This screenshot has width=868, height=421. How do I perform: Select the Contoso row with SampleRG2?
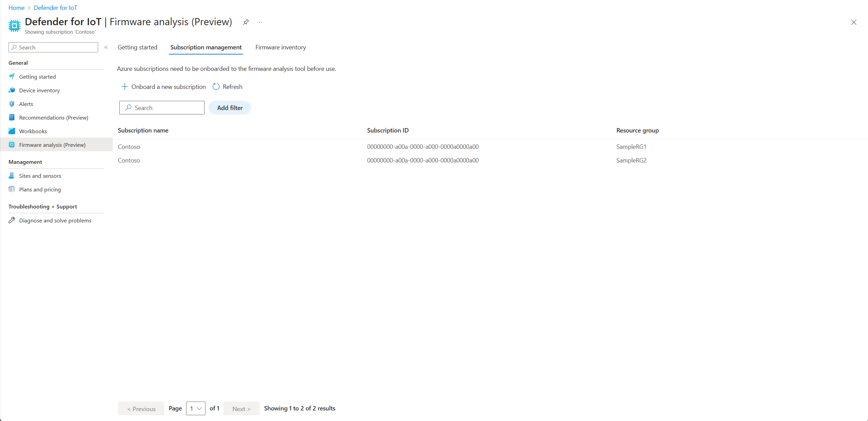coord(490,160)
